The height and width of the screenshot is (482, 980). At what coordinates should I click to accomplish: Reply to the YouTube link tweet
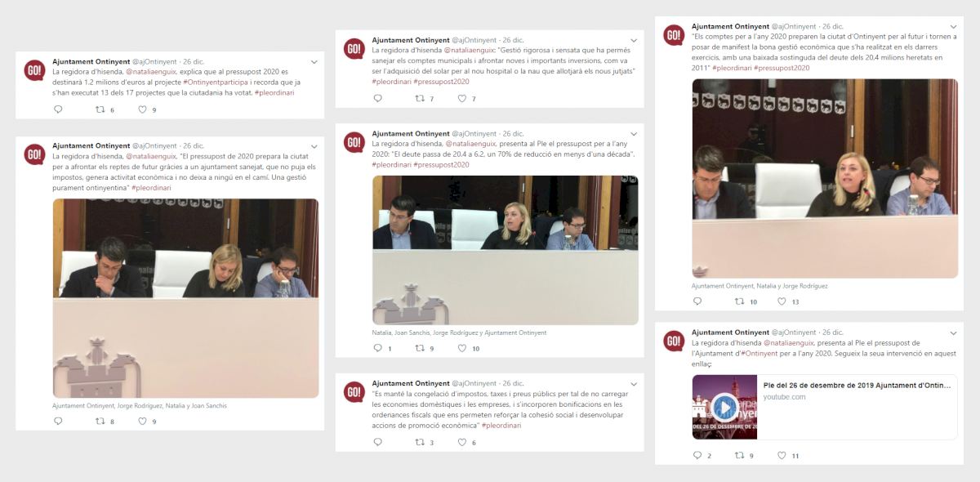tap(697, 455)
